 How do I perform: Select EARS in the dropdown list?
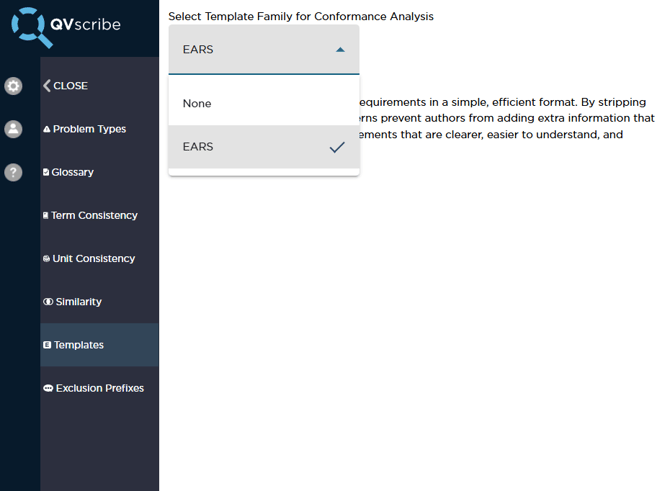click(x=198, y=147)
